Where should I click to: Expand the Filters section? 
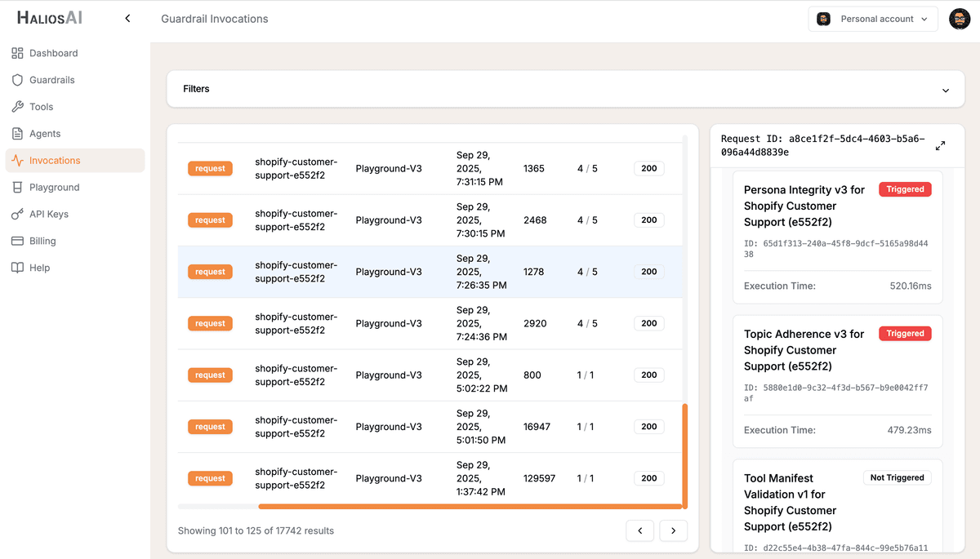click(x=945, y=90)
